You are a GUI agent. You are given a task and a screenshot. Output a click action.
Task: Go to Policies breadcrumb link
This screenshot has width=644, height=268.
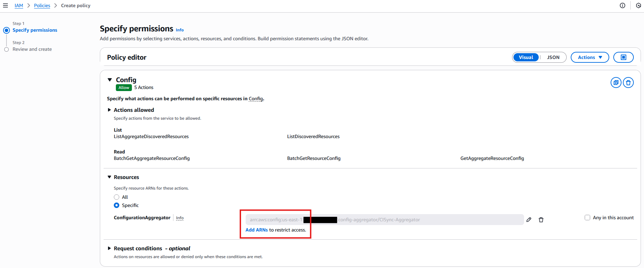click(42, 5)
